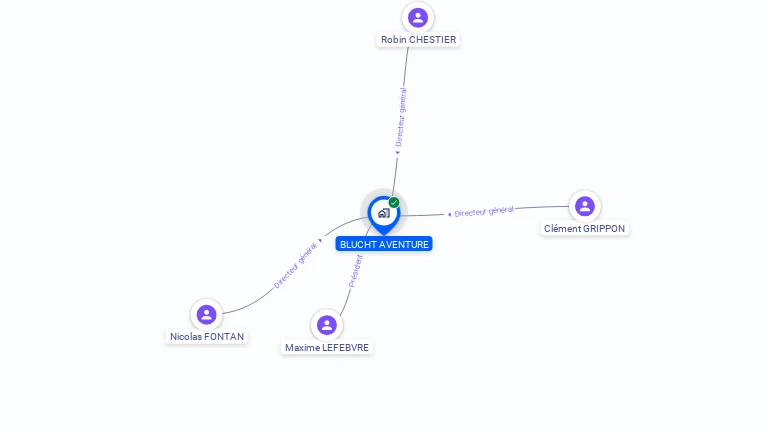Click Directeur général label toward Nicolas FONTAN
Viewport: 768px width, 432px height.
coord(295,265)
